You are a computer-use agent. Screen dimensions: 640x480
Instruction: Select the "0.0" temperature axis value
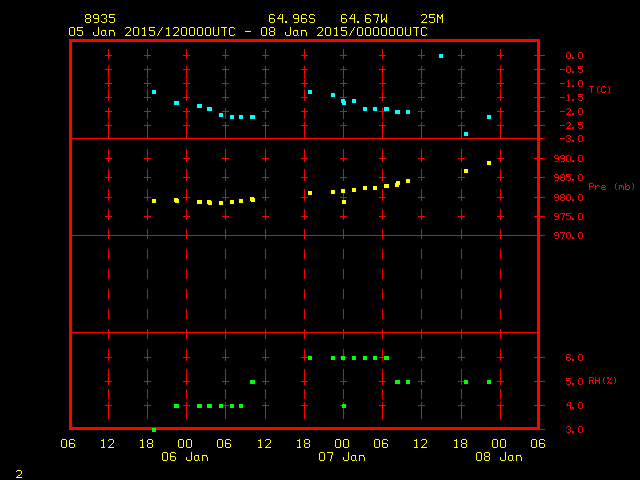tap(574, 56)
